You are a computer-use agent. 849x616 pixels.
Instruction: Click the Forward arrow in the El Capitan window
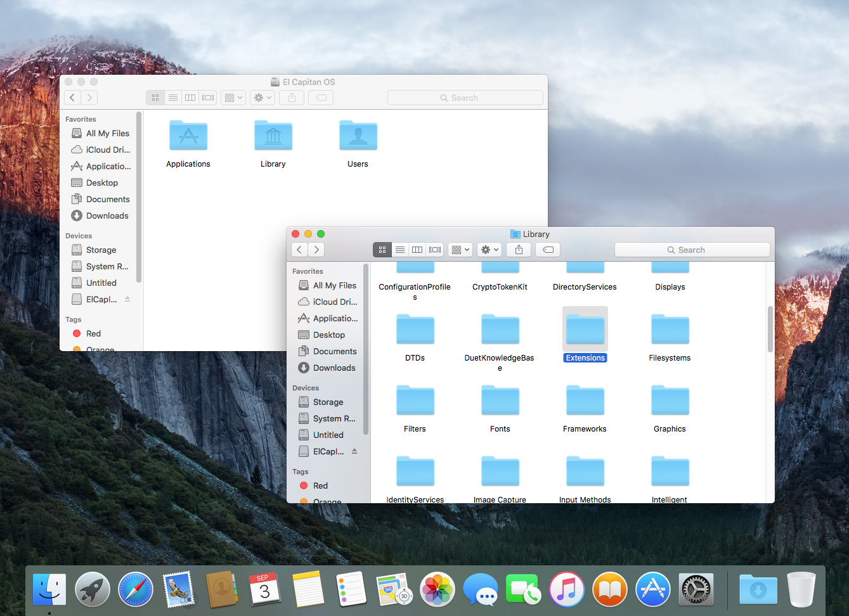click(88, 98)
